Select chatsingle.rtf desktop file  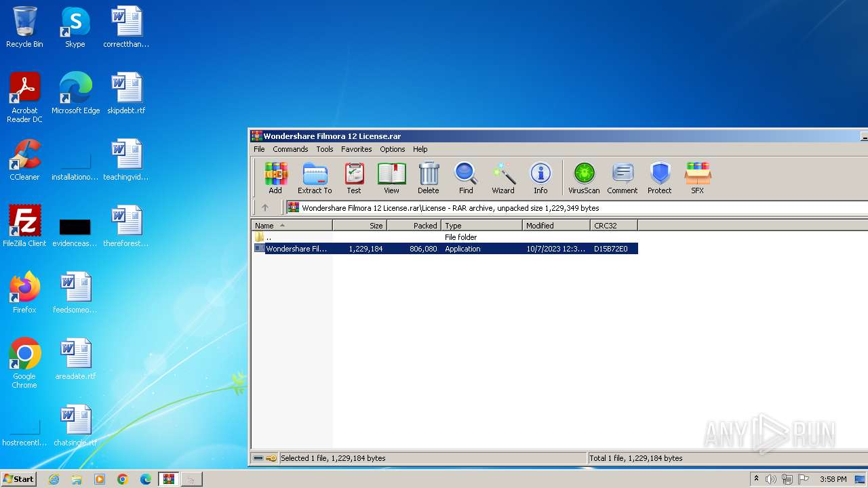(75, 426)
